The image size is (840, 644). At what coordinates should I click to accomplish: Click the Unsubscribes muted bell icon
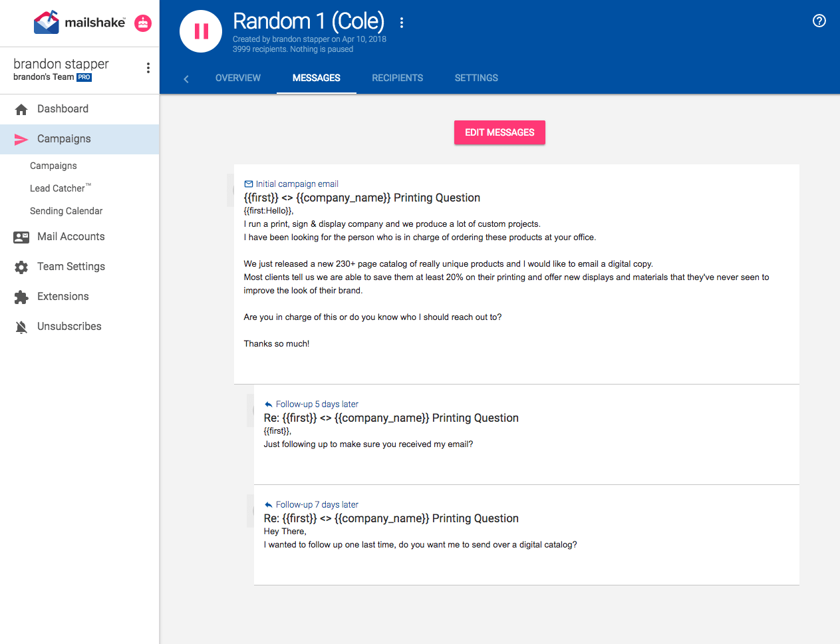21,327
